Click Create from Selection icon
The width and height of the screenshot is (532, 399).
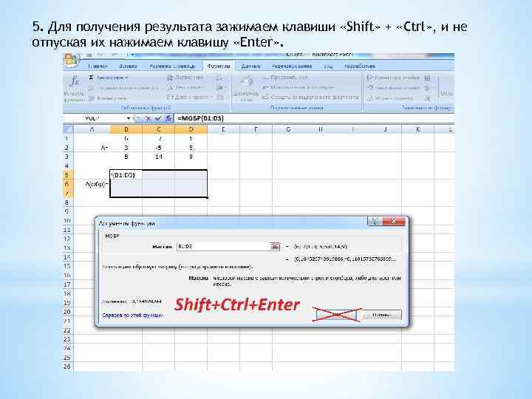click(266, 97)
